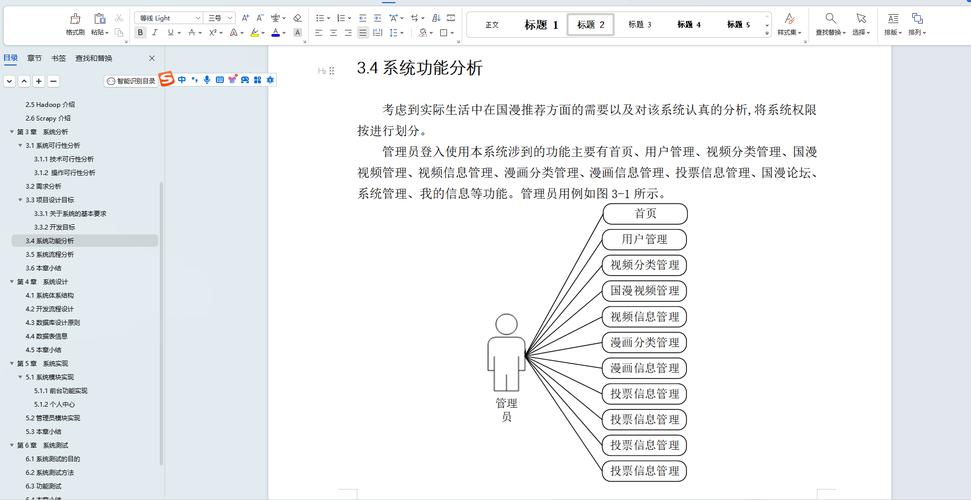Click the clear formatting eraser icon

click(x=298, y=18)
